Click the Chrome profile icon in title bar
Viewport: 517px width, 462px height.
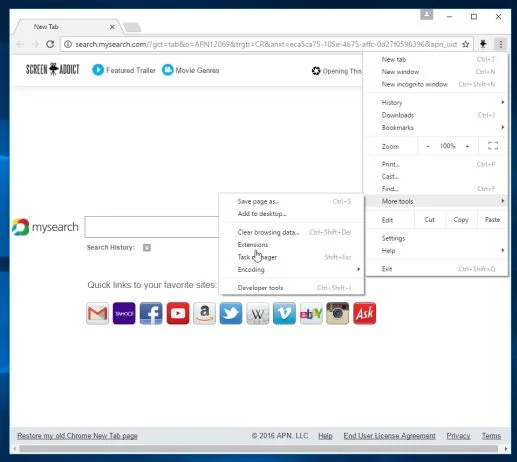426,15
